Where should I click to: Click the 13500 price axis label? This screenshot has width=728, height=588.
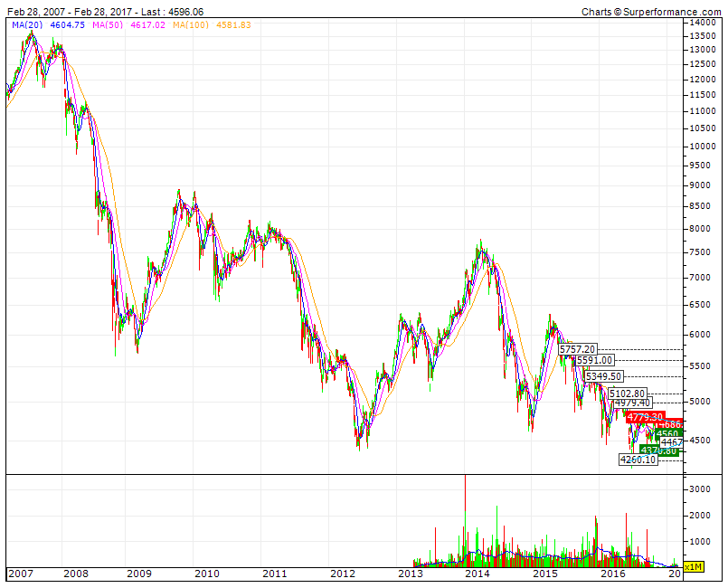coord(703,36)
